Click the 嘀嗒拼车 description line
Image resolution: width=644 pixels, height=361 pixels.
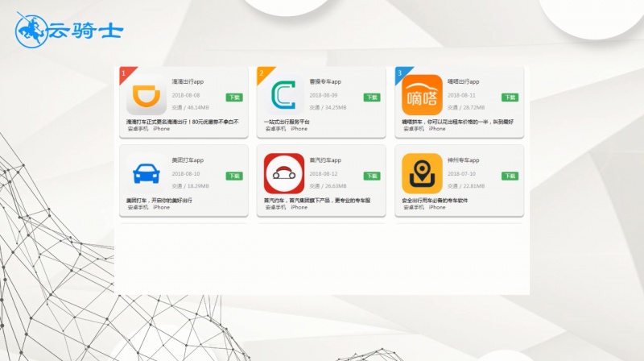[457, 122]
